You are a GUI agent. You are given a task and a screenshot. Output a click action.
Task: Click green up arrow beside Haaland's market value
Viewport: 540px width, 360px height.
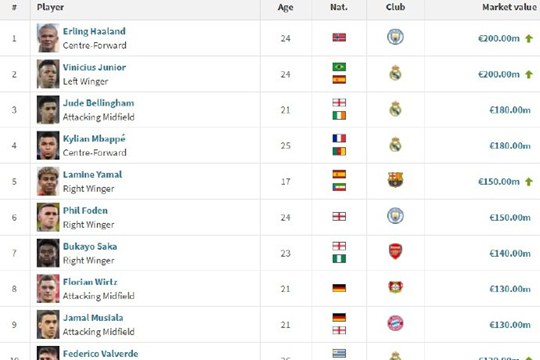click(529, 38)
